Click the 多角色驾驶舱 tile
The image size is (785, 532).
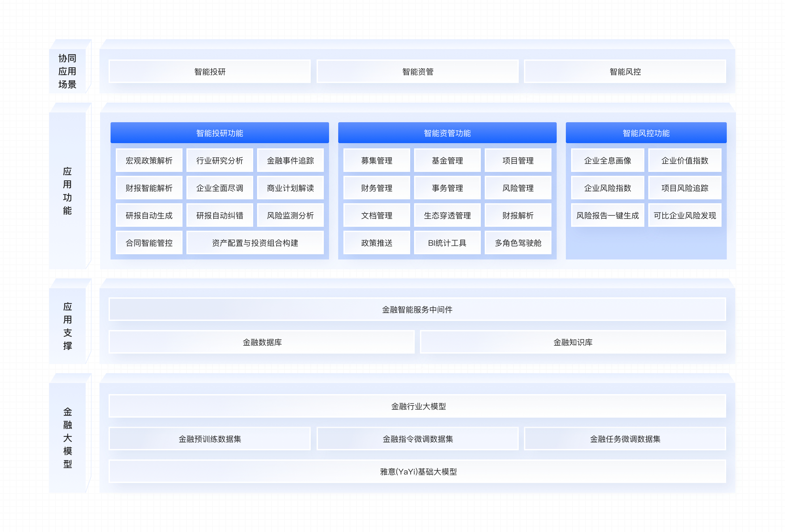tap(518, 243)
